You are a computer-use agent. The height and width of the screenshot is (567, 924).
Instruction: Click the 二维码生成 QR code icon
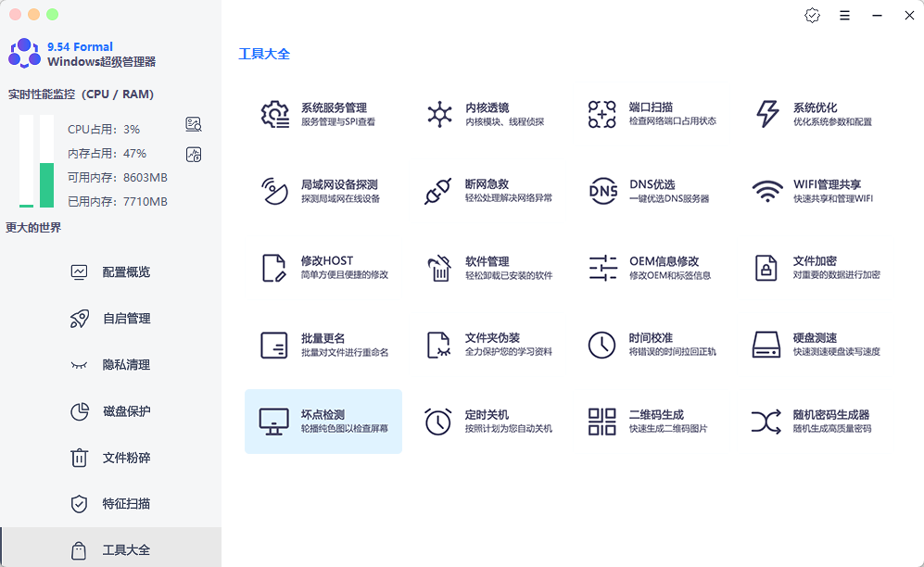click(601, 422)
